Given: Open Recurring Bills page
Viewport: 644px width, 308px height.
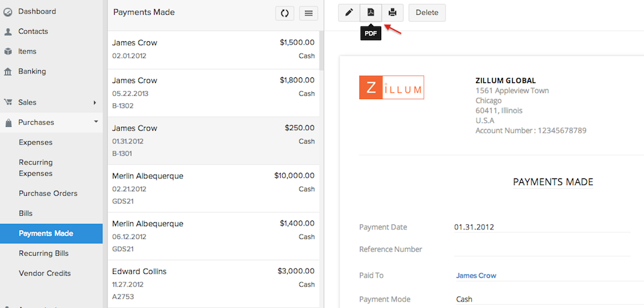Looking at the screenshot, I should (x=44, y=253).
